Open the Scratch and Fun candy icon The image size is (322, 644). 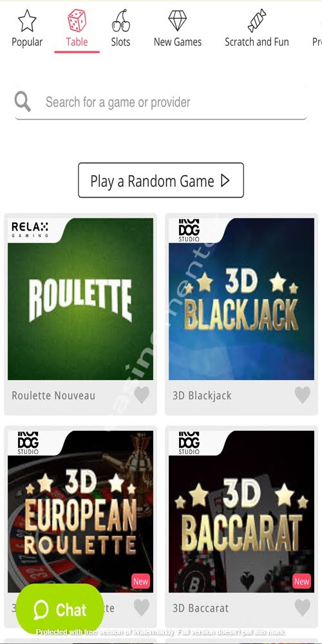point(257,21)
